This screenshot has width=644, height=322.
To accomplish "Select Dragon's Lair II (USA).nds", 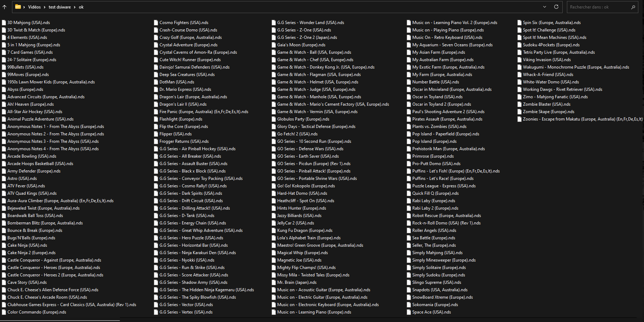I will (x=183, y=104).
